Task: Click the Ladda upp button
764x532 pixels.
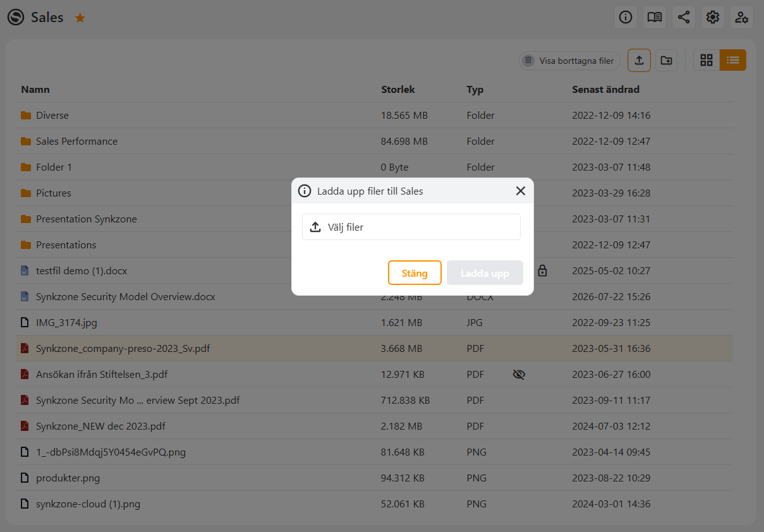Action: [485, 273]
